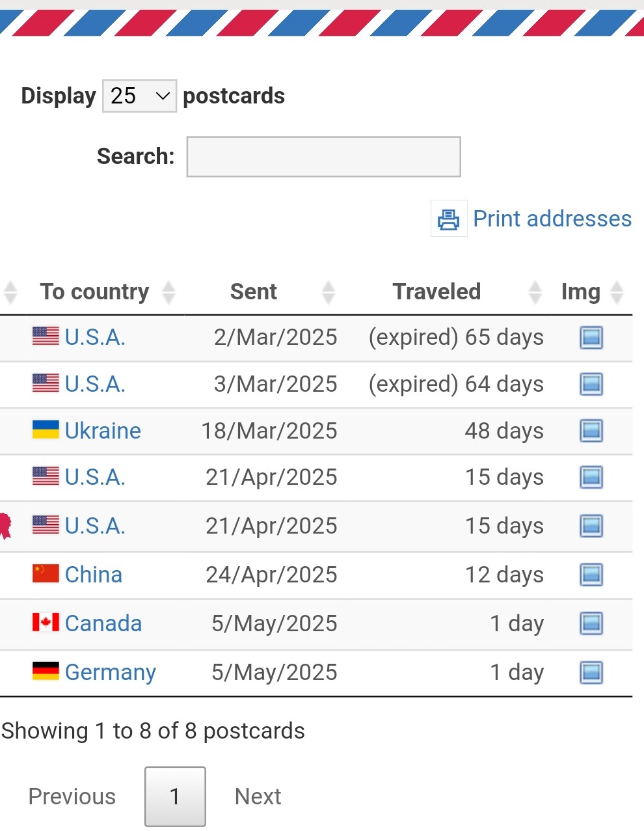View image icon for China postcard

pos(591,575)
